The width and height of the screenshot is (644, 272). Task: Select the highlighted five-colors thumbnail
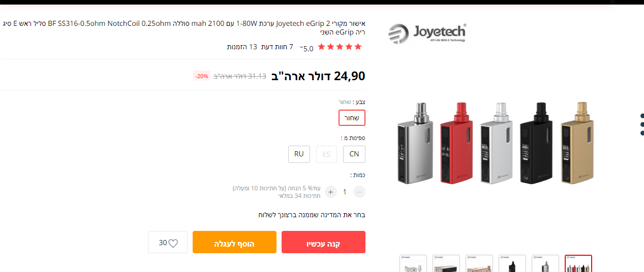coord(578,264)
